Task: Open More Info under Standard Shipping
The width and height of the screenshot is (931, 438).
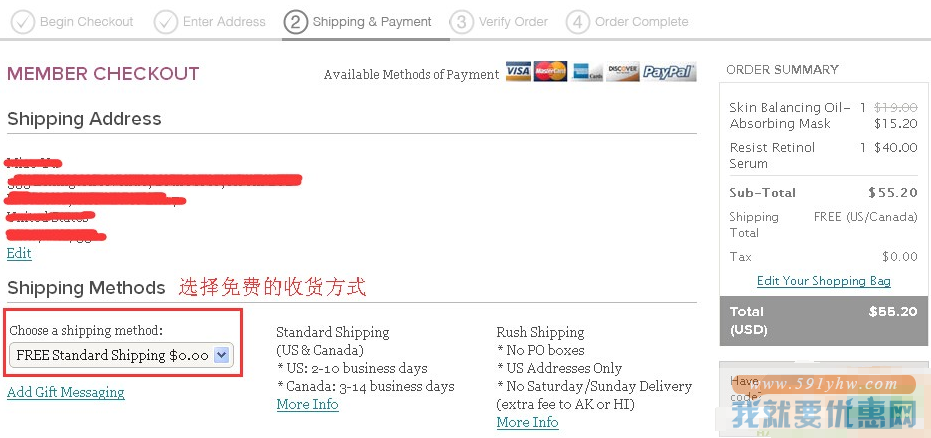Action: click(x=308, y=405)
